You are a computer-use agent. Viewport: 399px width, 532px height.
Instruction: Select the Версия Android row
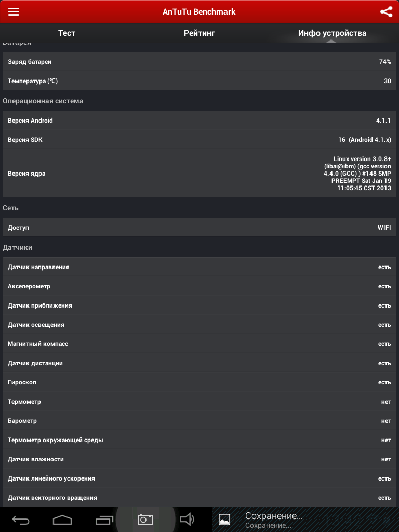click(199, 121)
